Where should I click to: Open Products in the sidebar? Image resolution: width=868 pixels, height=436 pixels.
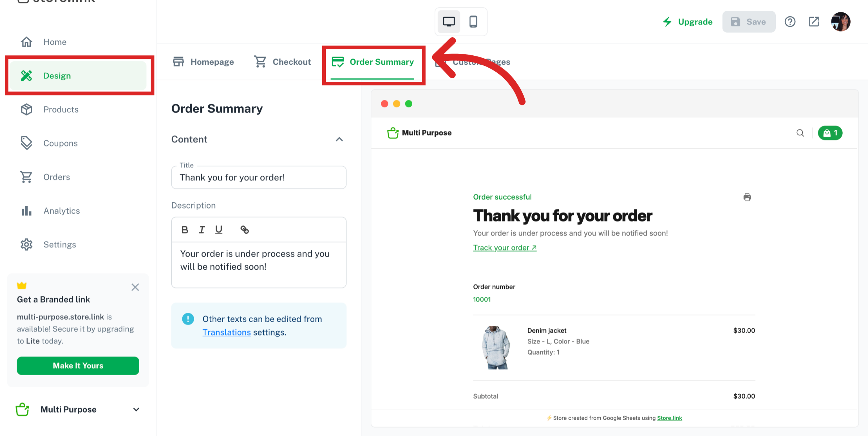click(x=61, y=110)
